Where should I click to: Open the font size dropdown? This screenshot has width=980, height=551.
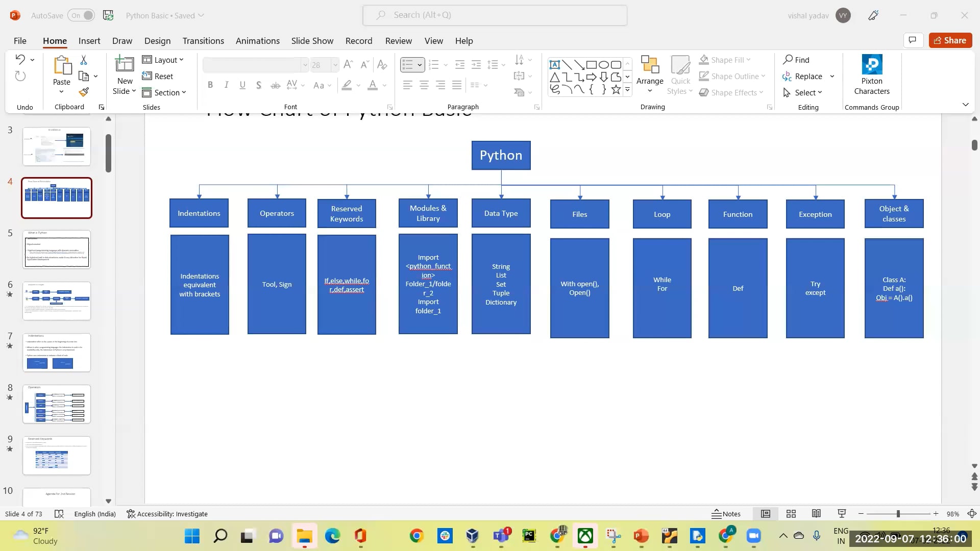(x=335, y=65)
